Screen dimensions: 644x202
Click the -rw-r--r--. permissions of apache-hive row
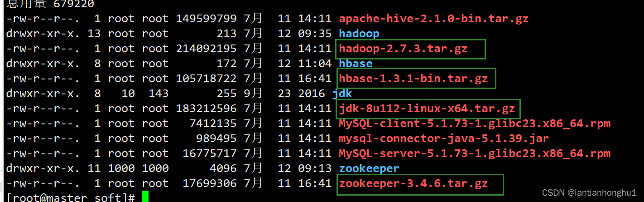43,19
